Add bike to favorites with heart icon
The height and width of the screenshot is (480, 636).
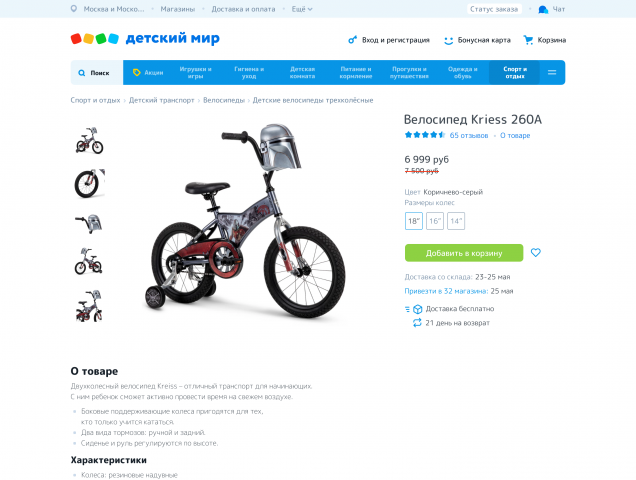(x=536, y=252)
